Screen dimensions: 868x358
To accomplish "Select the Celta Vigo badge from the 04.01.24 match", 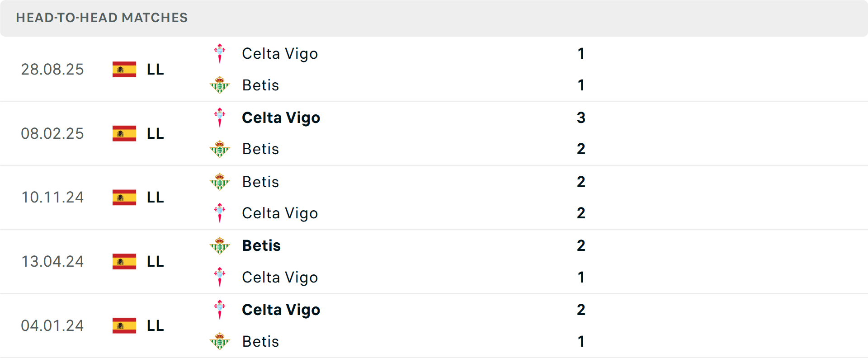I will (x=220, y=309).
